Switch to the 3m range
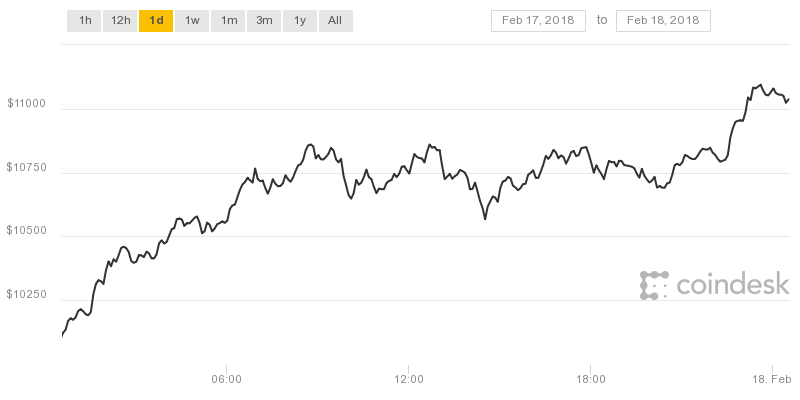The width and height of the screenshot is (800, 400). coord(264,21)
